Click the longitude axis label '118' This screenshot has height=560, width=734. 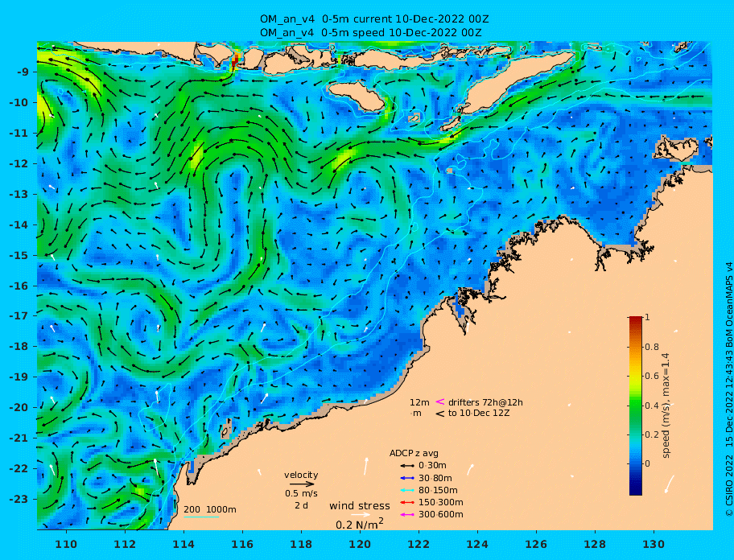[301, 544]
